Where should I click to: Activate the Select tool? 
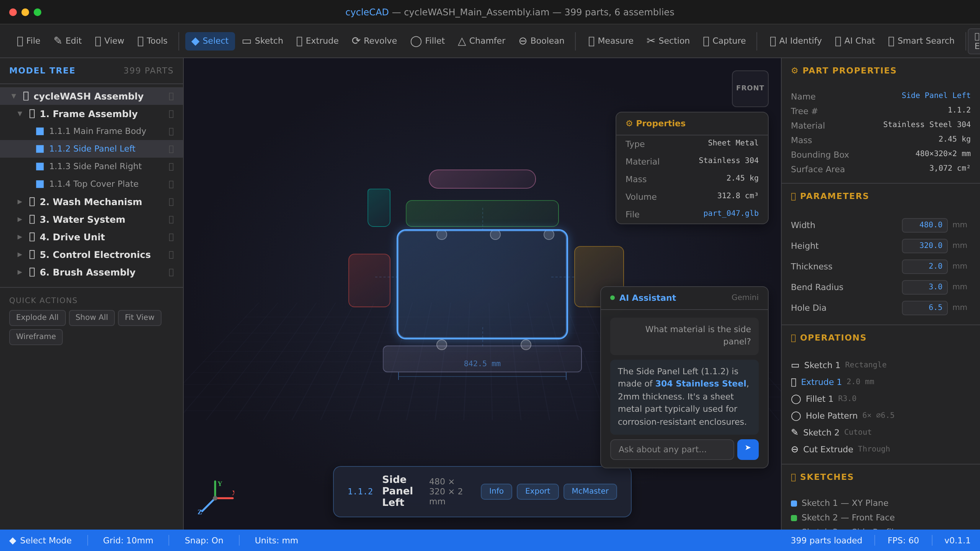pos(210,41)
